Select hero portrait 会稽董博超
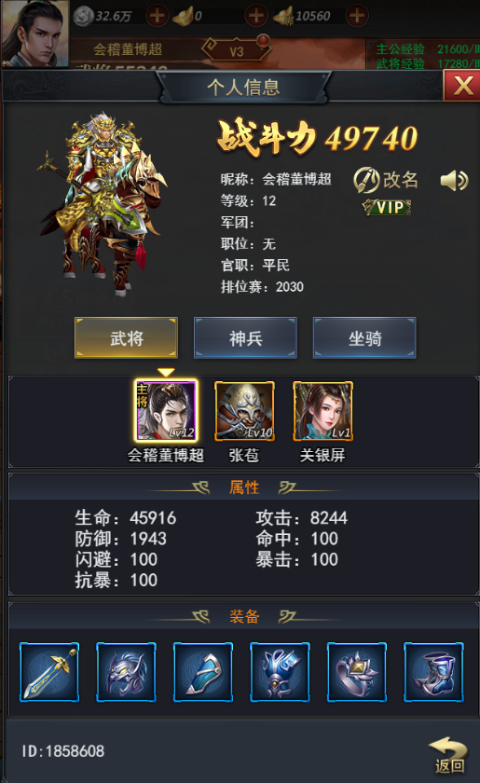The height and width of the screenshot is (783, 480). 166,410
